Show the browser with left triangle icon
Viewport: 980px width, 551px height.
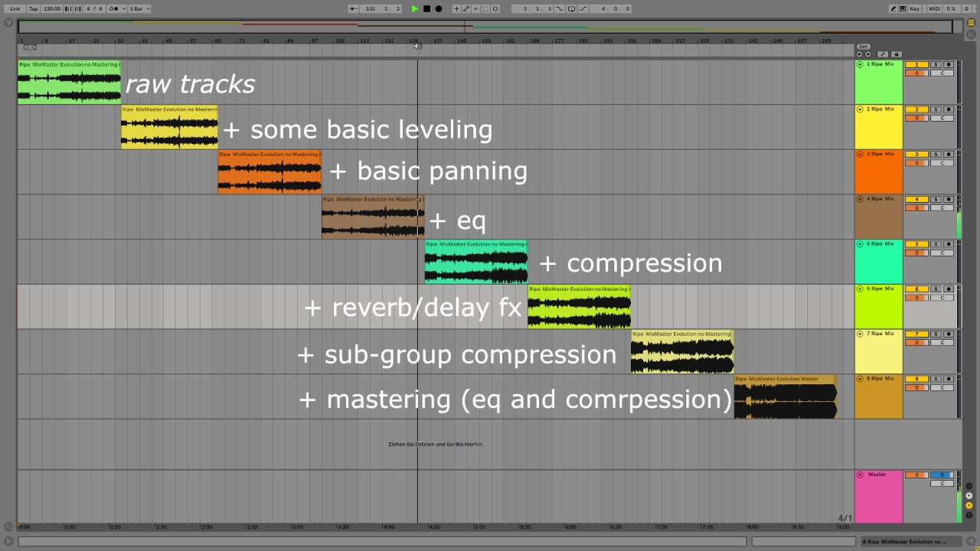pyautogui.click(x=9, y=23)
